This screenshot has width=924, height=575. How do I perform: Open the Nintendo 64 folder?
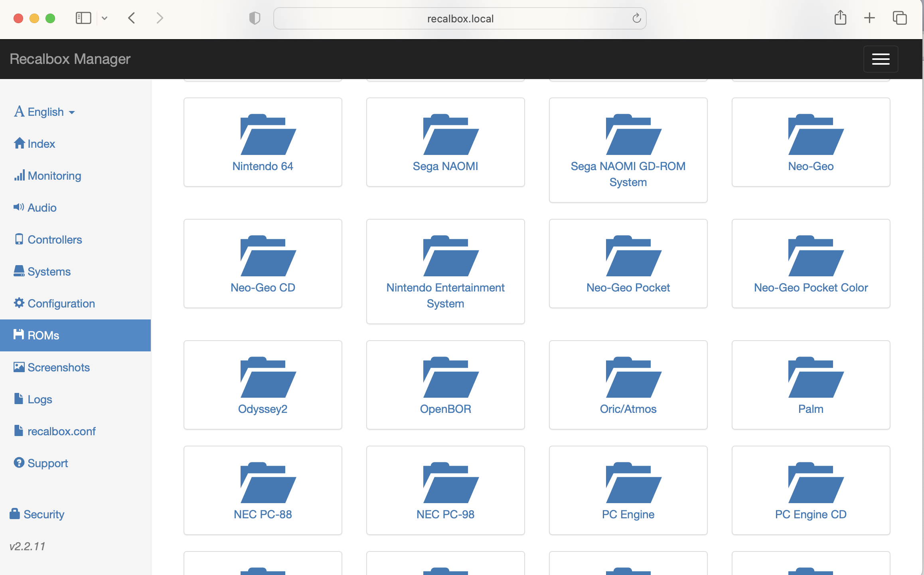263,142
